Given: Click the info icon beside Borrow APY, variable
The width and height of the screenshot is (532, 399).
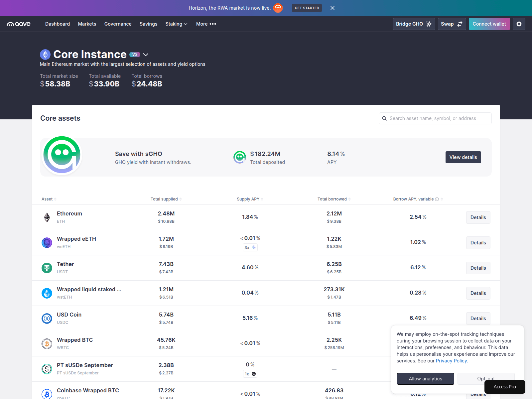Looking at the screenshot, I should (437, 199).
